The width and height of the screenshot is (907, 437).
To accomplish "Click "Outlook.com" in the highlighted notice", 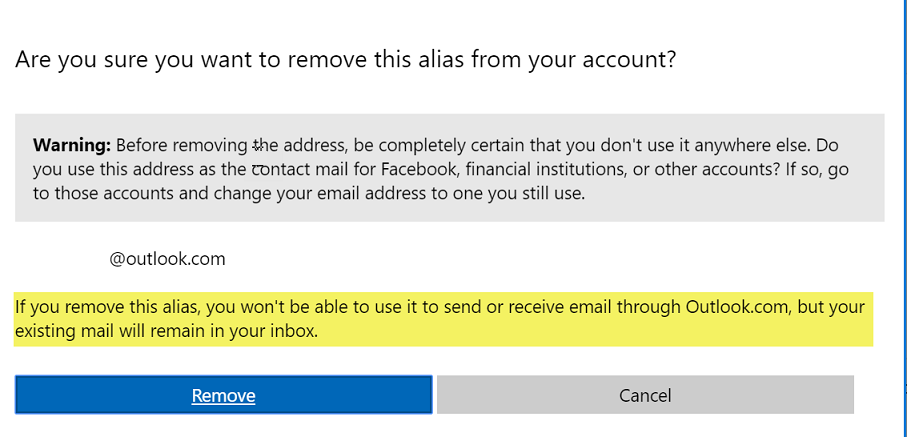I will pos(738,306).
